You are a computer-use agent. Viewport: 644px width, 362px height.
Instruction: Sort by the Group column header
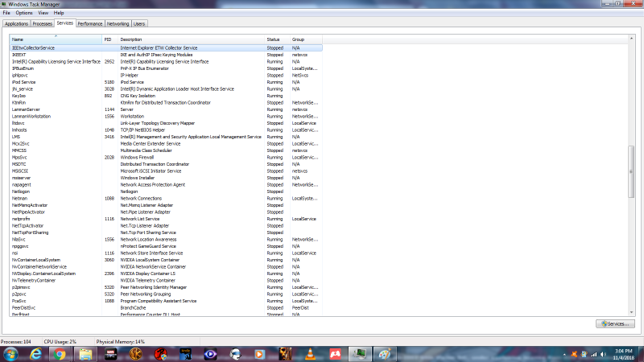(x=306, y=39)
